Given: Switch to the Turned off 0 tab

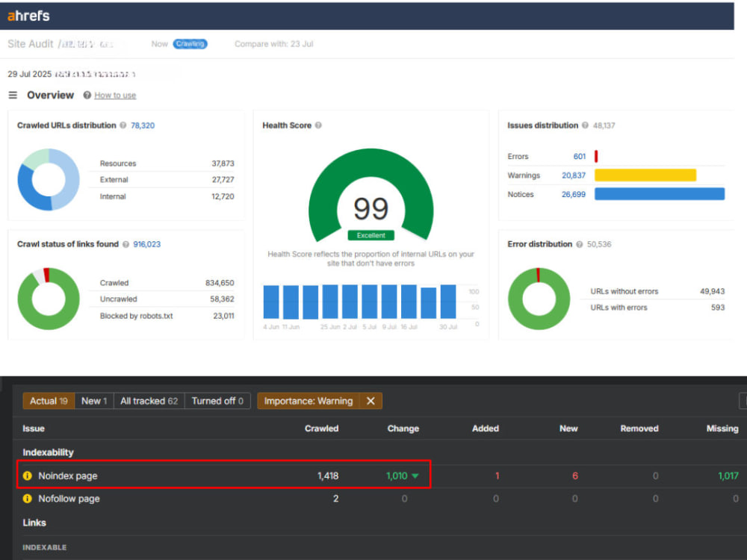Looking at the screenshot, I should (217, 401).
